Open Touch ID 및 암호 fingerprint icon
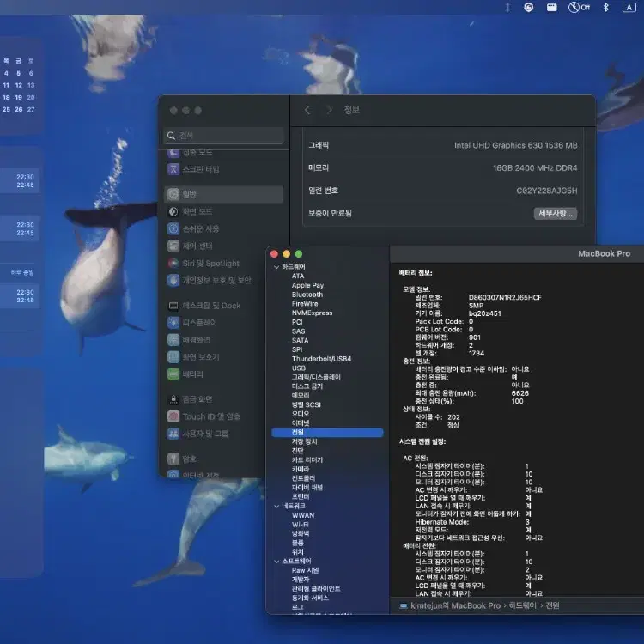Image resolution: width=644 pixels, height=644 pixels. point(173,416)
